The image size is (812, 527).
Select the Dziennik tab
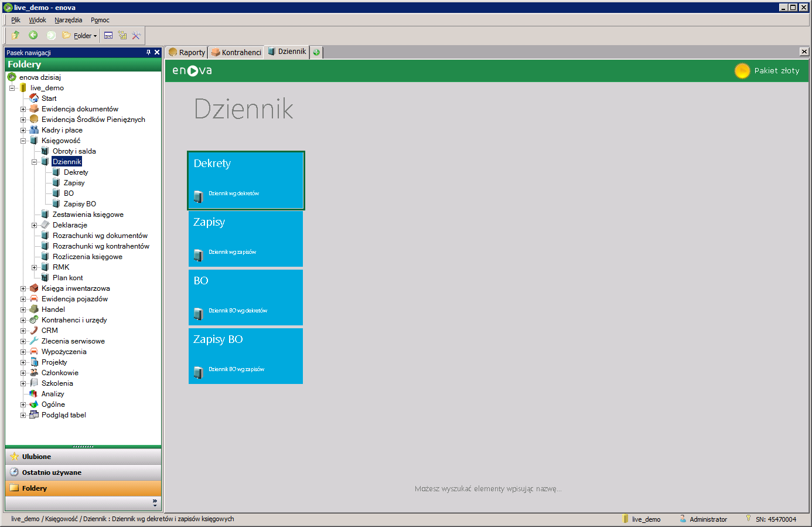287,52
